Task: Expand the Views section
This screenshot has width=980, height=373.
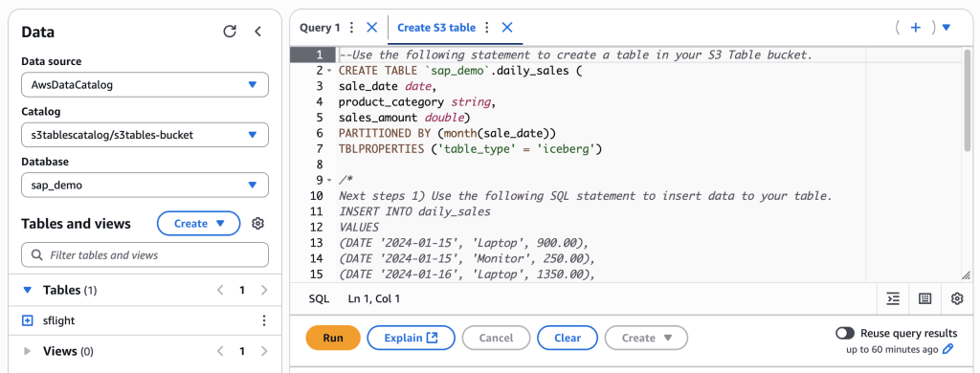Action: coord(27,351)
